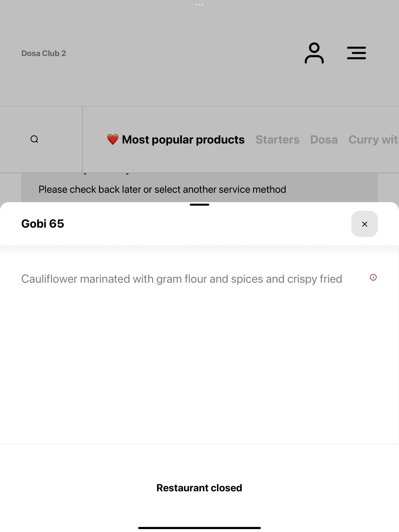Viewport: 399px width, 532px height.
Task: Click the 'Please check back later' notice
Action: point(162,189)
